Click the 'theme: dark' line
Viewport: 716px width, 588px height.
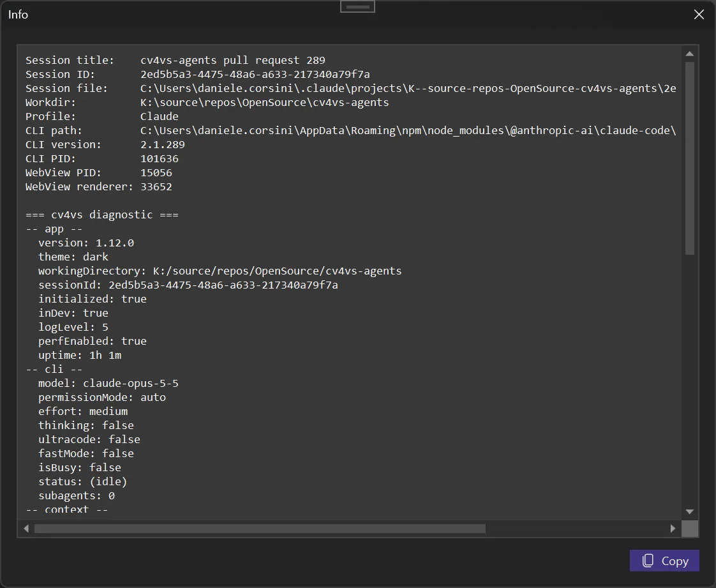(x=73, y=257)
